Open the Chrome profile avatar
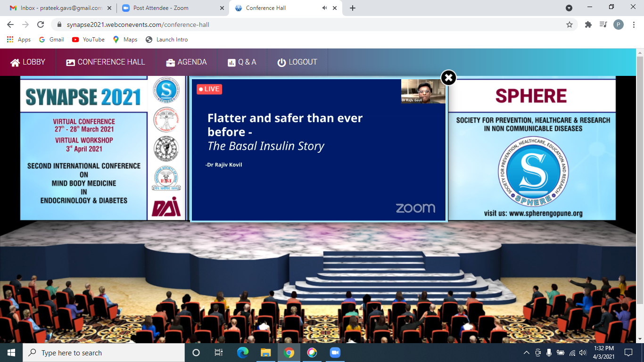 click(618, 25)
